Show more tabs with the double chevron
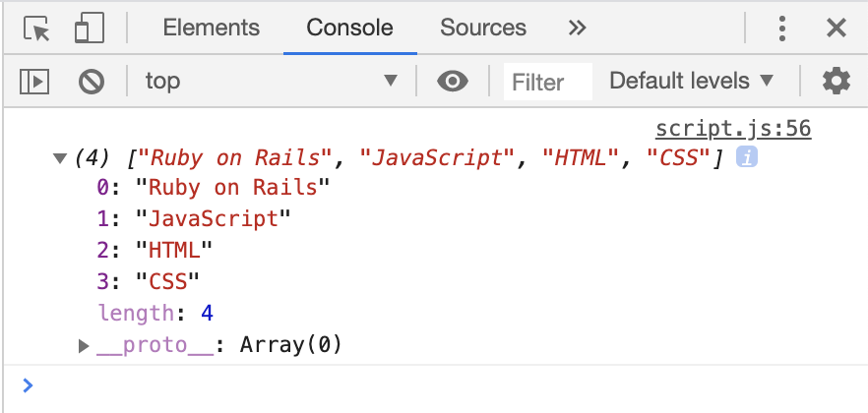Screen dimensions: 868x413 (577, 29)
